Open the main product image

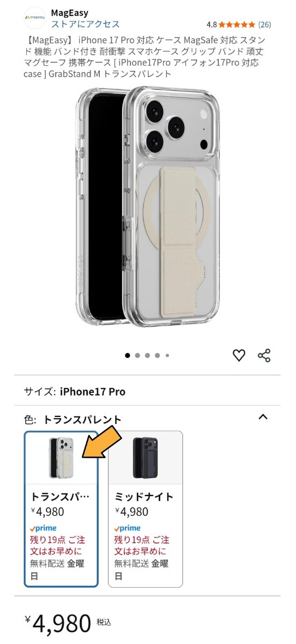(x=147, y=207)
